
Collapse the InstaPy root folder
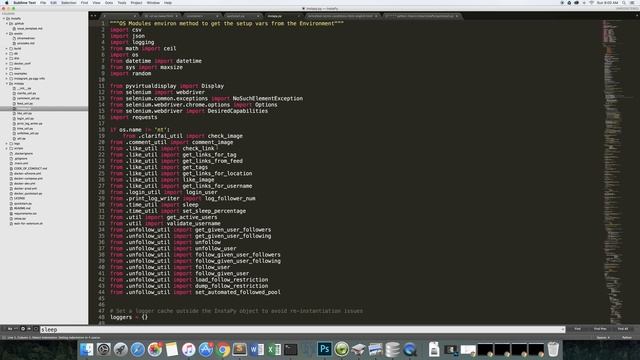click(x=4, y=18)
